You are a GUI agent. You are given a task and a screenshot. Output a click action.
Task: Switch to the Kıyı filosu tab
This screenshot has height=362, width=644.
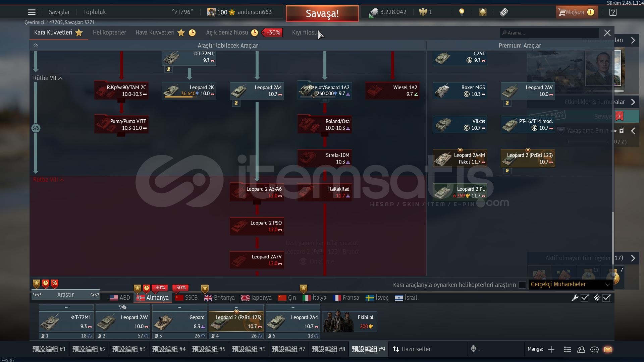(x=305, y=33)
